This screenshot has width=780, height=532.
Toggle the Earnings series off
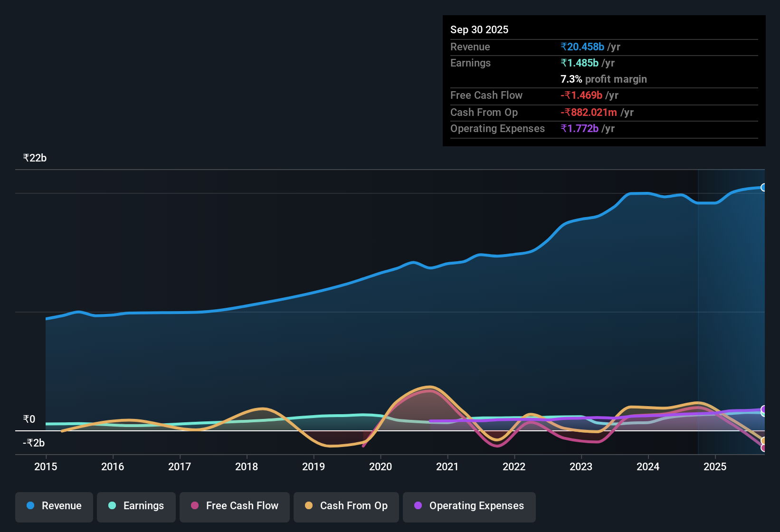136,506
